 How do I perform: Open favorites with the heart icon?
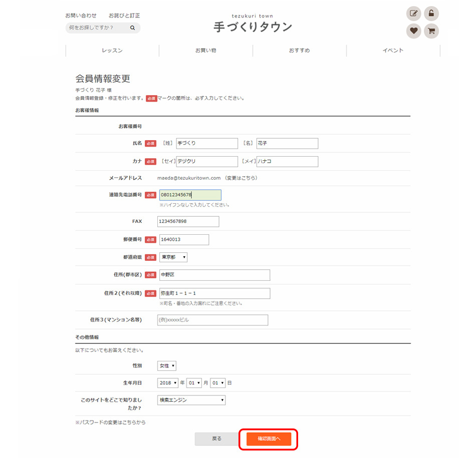click(413, 31)
